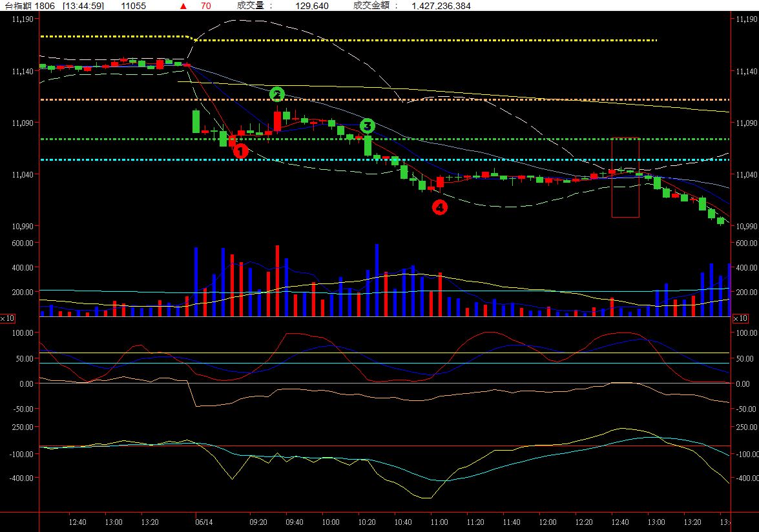Click 50.00 on the right oscillator axis

pos(745,358)
